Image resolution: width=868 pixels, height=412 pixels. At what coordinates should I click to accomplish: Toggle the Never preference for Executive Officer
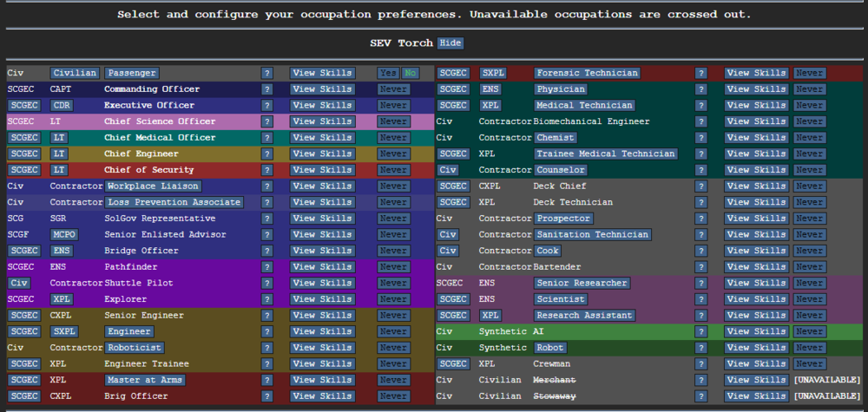tap(393, 105)
